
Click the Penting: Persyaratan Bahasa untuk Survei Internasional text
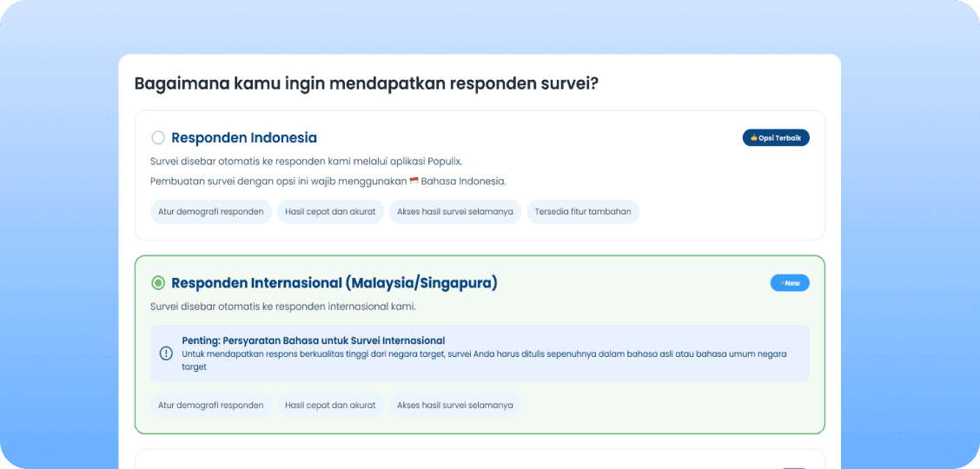click(313, 340)
